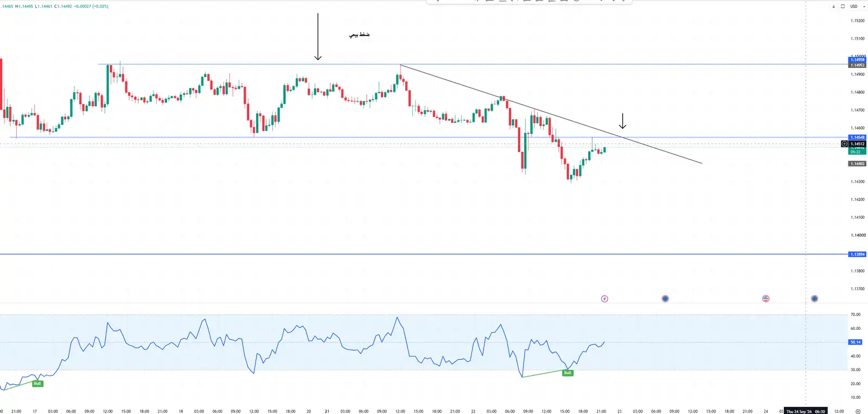Click the 1.13700 price axis label
This screenshot has height=414, width=868.
858,289
